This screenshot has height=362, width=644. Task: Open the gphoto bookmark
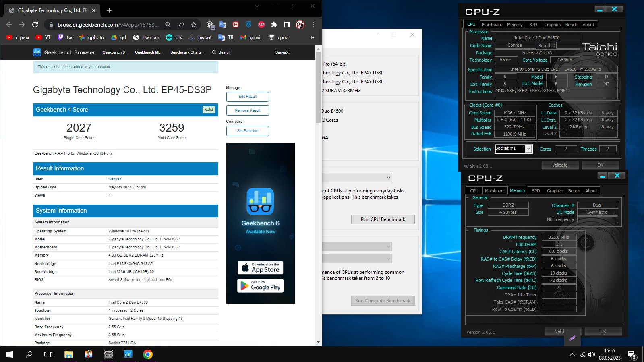[x=91, y=37]
